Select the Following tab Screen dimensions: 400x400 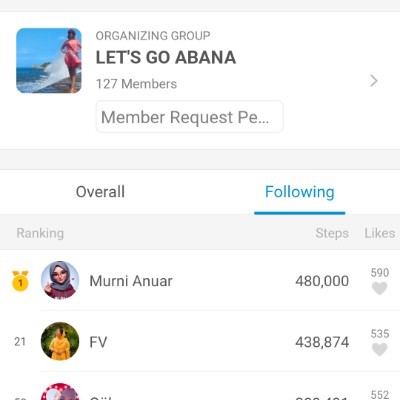tap(300, 192)
